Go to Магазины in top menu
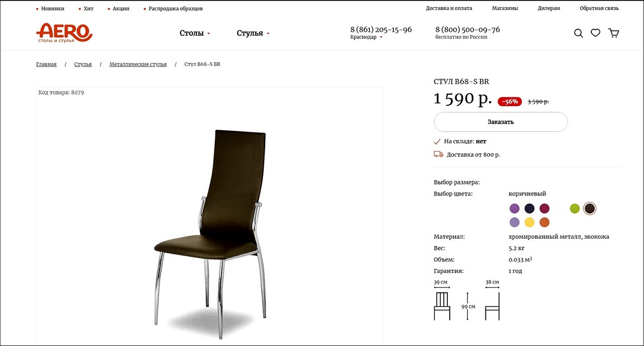The height and width of the screenshot is (346, 644). [505, 9]
